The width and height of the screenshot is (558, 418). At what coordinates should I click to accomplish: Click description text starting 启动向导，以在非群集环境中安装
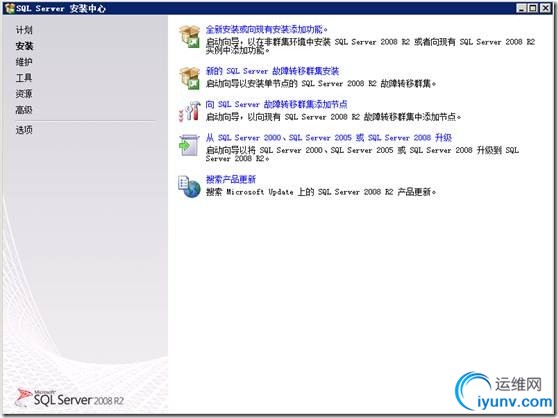(370, 46)
